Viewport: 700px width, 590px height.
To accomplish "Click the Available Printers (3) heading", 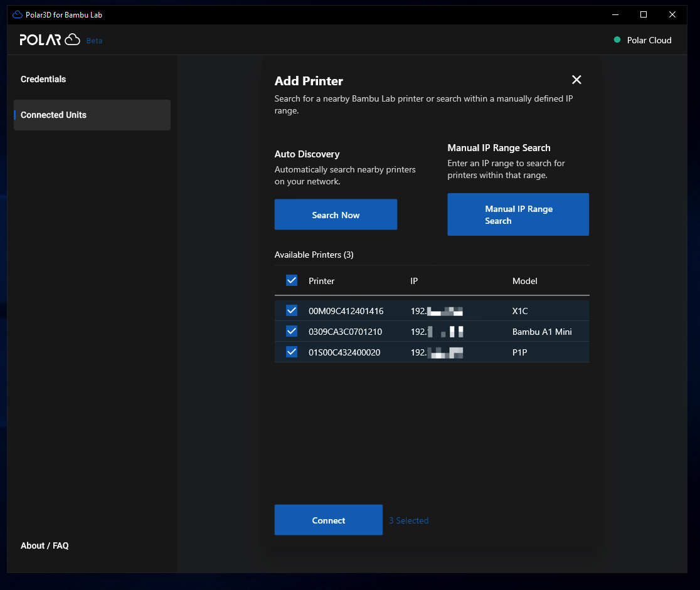I will click(x=314, y=255).
